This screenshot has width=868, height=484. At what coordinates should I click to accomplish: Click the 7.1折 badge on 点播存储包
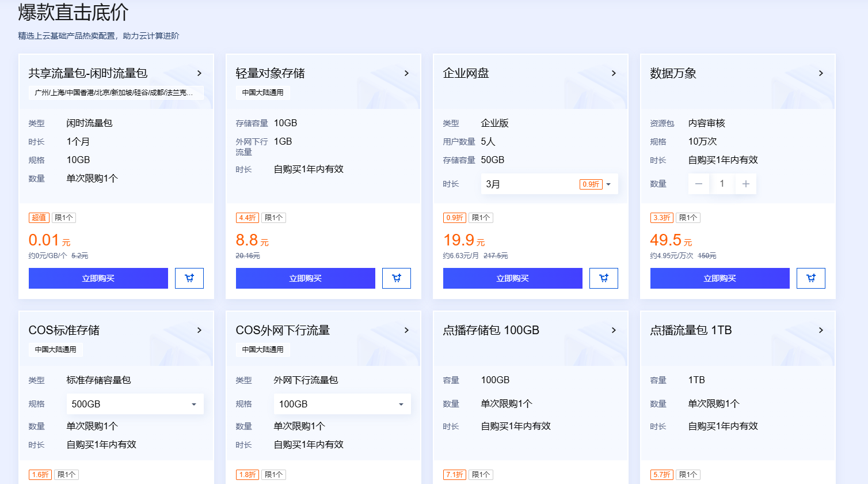tap(455, 475)
